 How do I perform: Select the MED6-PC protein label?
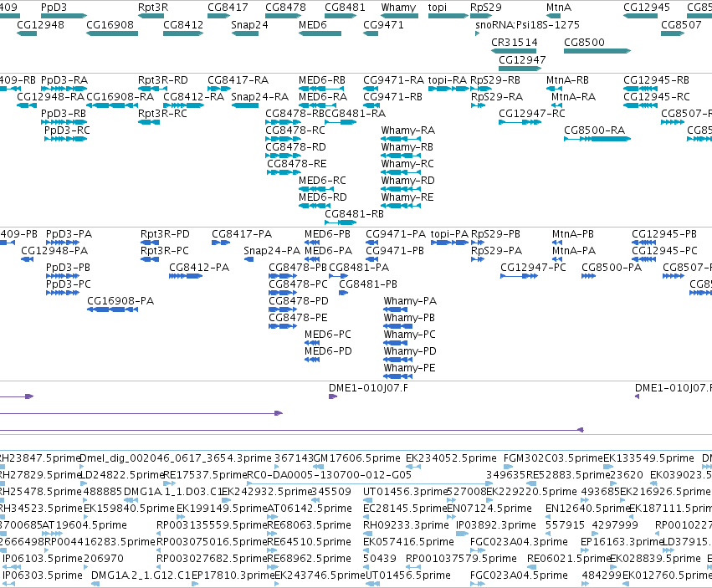tap(328, 335)
